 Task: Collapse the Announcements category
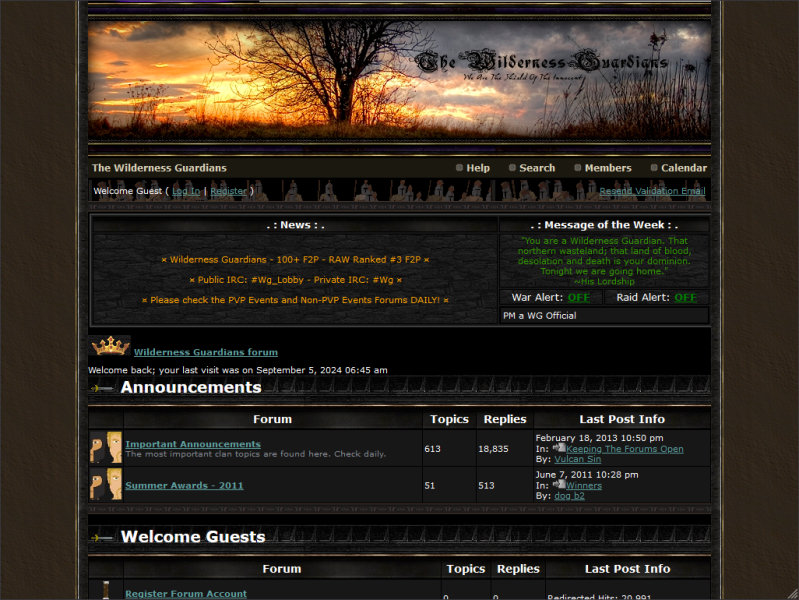(191, 387)
